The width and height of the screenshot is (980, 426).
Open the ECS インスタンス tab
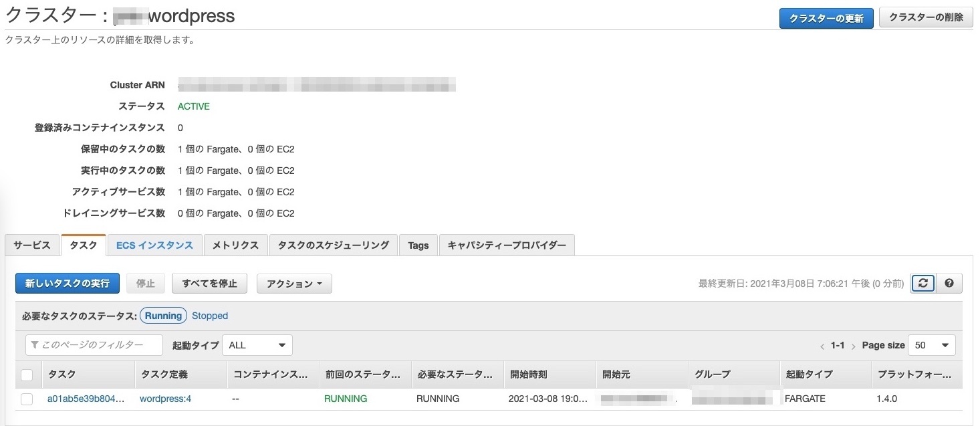pos(154,245)
